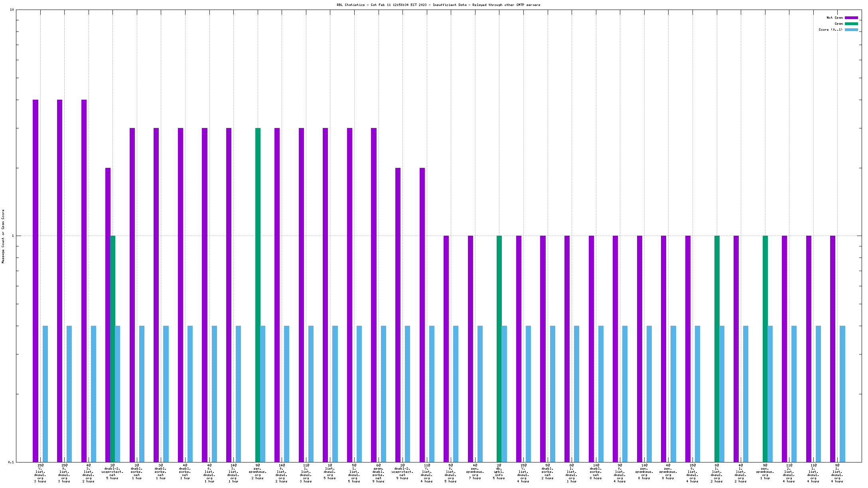
Task: Click the blue Score (0..1) legend swatch
Action: [851, 30]
